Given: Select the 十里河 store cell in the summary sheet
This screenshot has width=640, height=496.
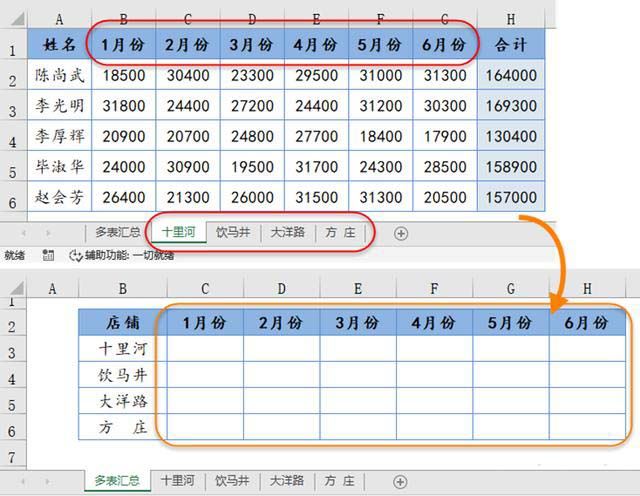Looking at the screenshot, I should [x=122, y=349].
